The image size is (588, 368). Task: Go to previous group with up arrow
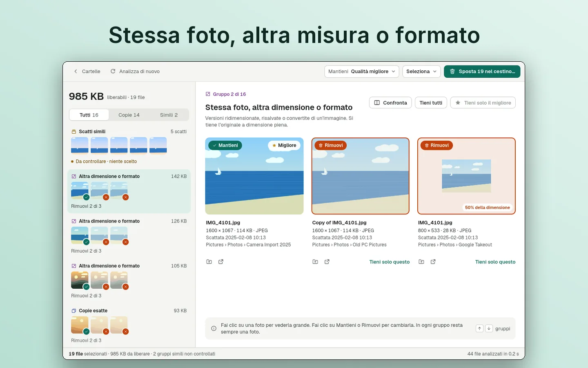click(x=479, y=328)
